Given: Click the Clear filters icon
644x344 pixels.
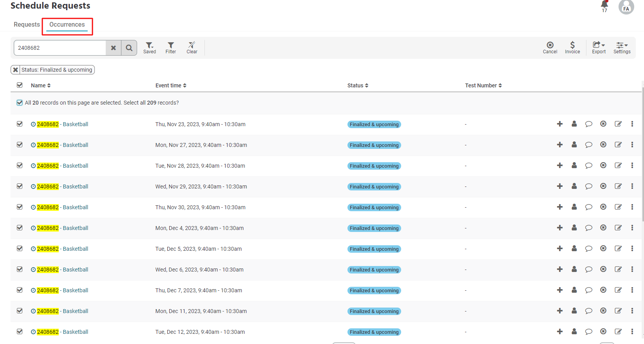Looking at the screenshot, I should pos(192,47).
